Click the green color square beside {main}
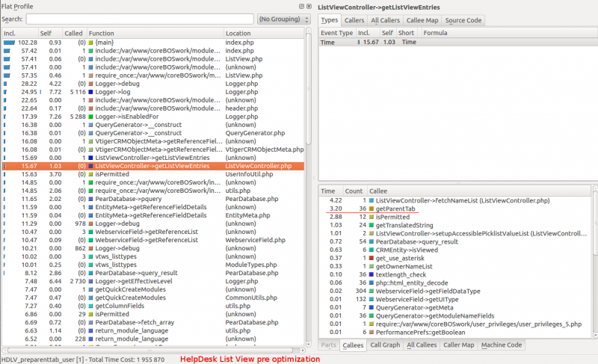This screenshot has width=598, height=364. [91, 43]
